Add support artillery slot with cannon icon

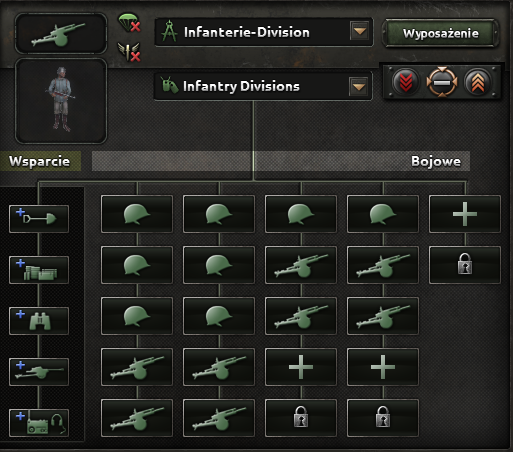pyautogui.click(x=39, y=372)
